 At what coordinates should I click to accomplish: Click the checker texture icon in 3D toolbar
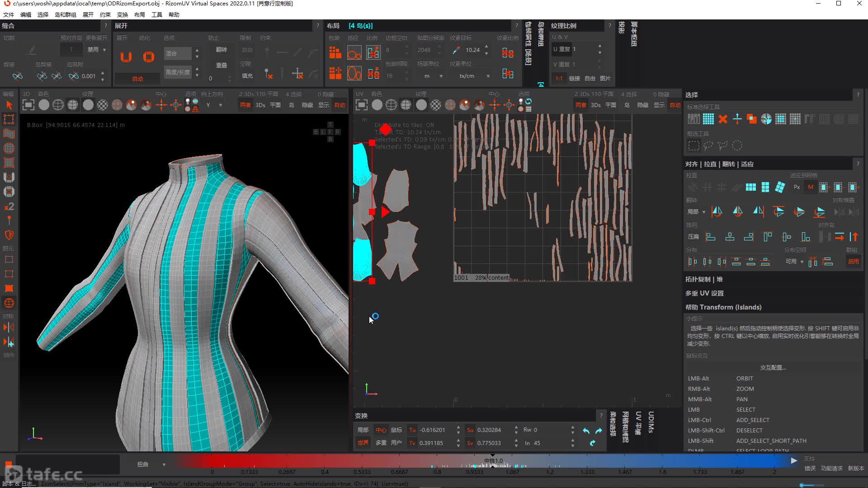tap(103, 105)
